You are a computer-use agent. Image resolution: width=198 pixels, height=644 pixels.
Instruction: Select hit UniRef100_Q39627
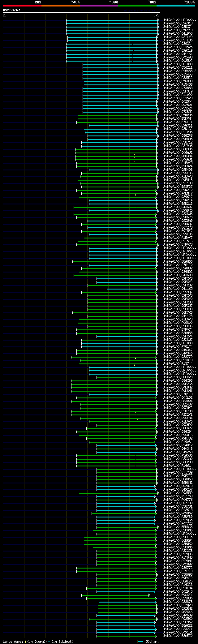click(178, 197)
